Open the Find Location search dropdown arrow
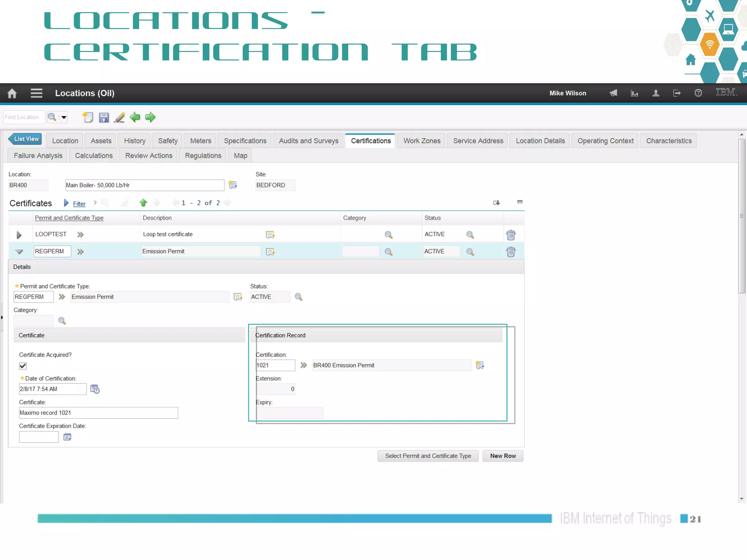747x560 pixels. pyautogui.click(x=64, y=117)
